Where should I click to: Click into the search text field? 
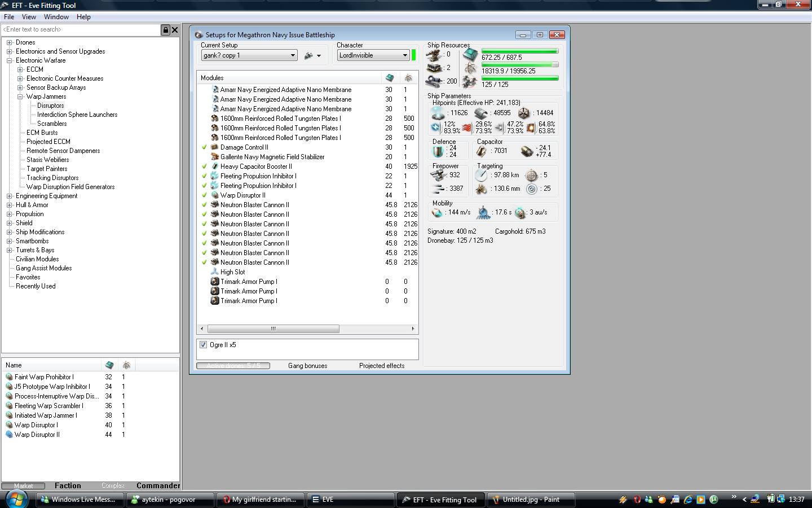pos(81,30)
